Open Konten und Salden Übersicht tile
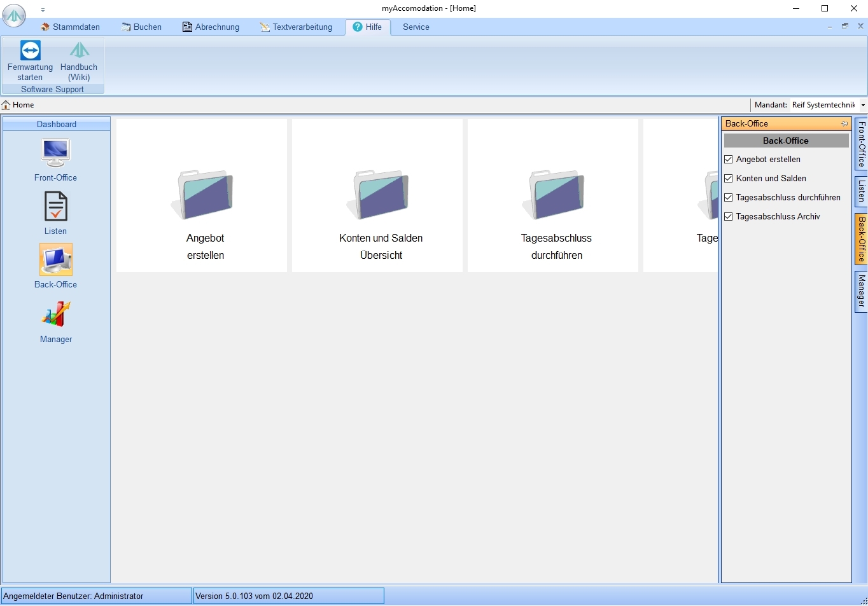The image size is (868, 606). click(381, 195)
